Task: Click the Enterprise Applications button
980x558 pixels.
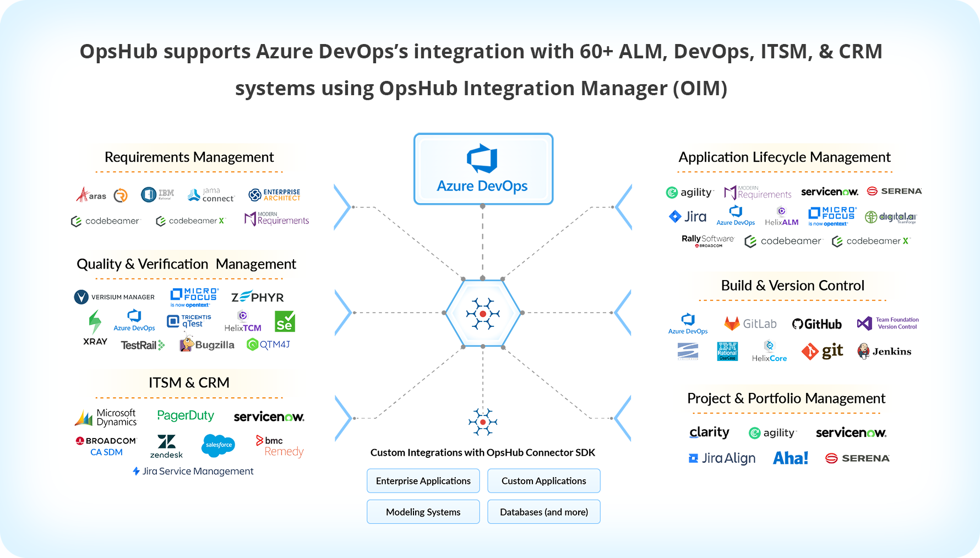Action: [x=423, y=480]
